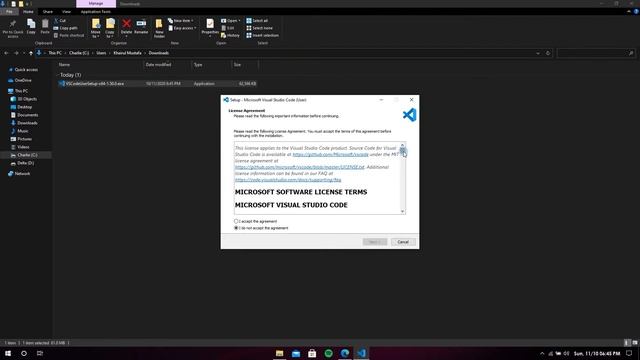Viewport: 640px width, 360px height.
Task: Open the File tab in Explorer
Action: [9, 12]
